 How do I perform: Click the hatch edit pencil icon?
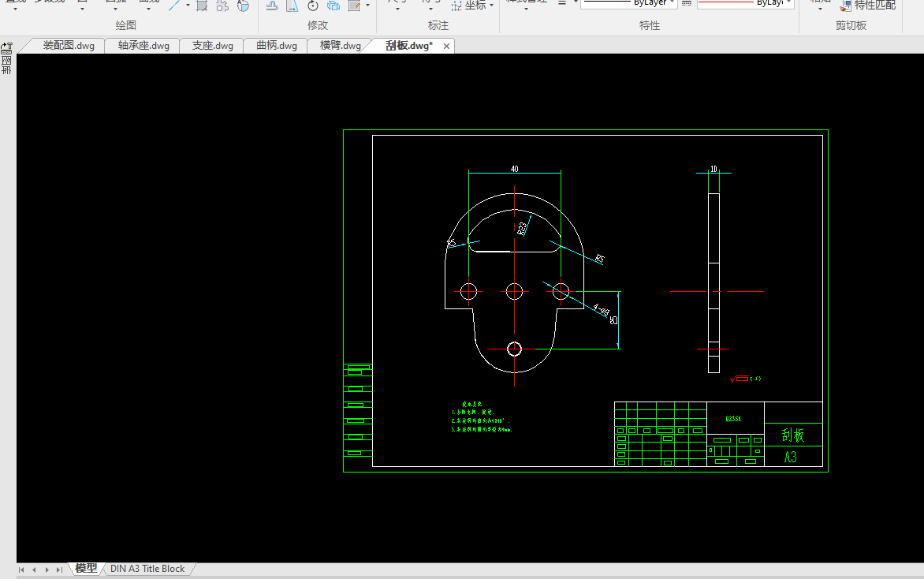[x=354, y=6]
